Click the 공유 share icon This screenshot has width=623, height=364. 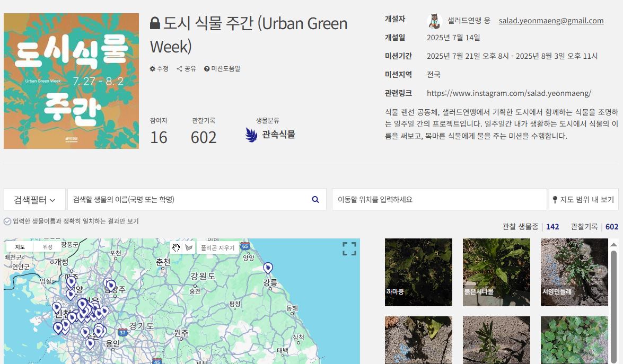coord(180,69)
